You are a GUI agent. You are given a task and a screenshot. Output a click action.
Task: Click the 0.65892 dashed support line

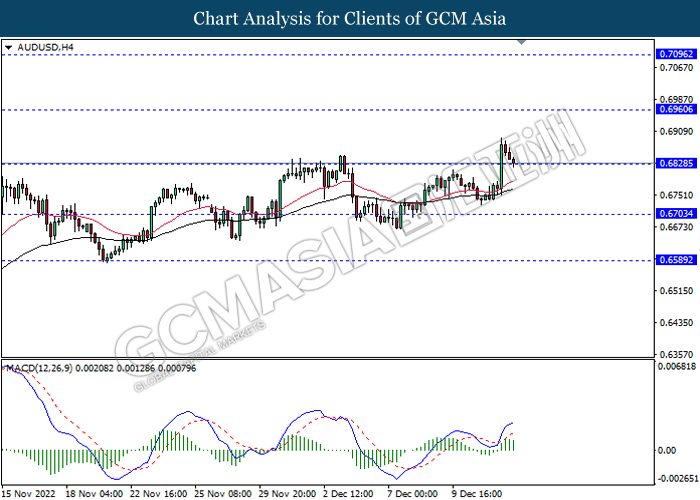tap(328, 260)
